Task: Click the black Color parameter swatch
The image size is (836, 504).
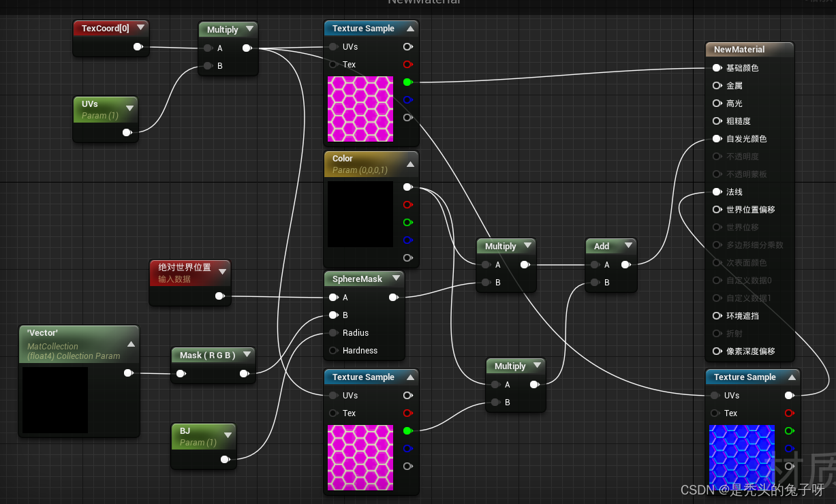Action: (x=359, y=213)
